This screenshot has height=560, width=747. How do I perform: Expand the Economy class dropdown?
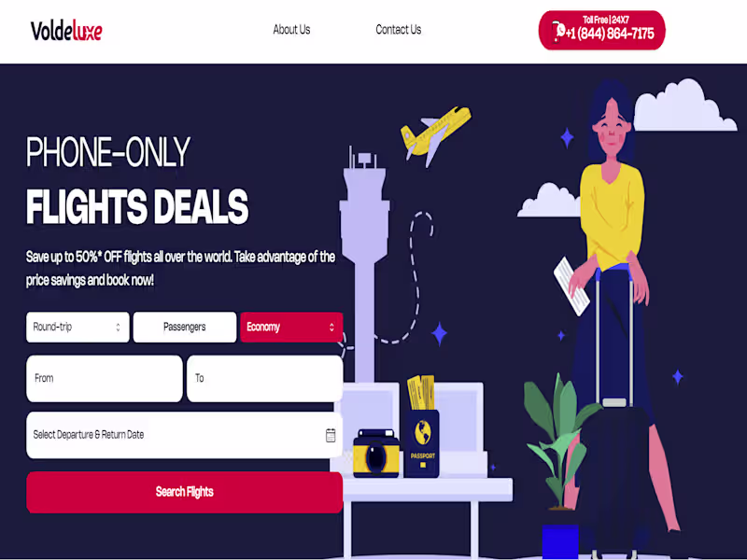(x=291, y=328)
